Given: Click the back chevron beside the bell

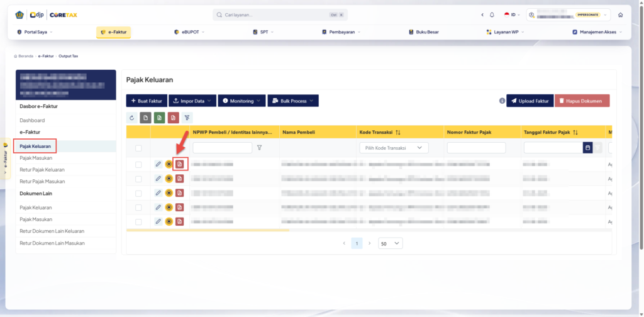Looking at the screenshot, I should [x=482, y=15].
